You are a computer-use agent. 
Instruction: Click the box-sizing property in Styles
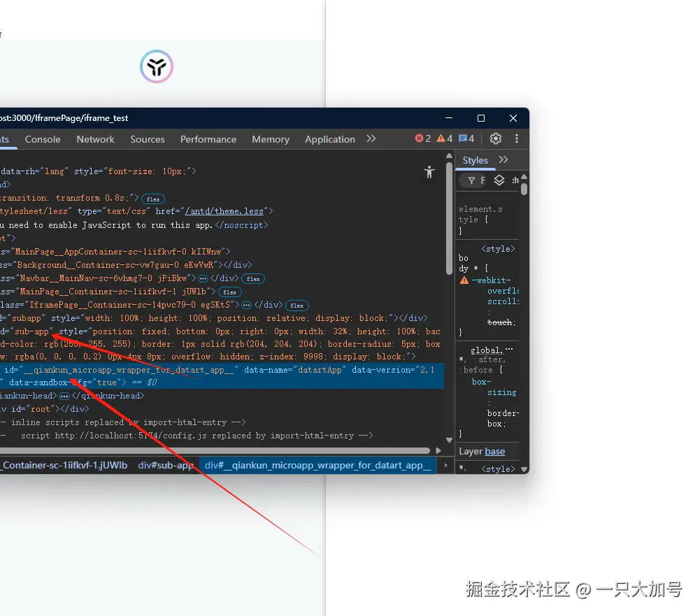(494, 387)
